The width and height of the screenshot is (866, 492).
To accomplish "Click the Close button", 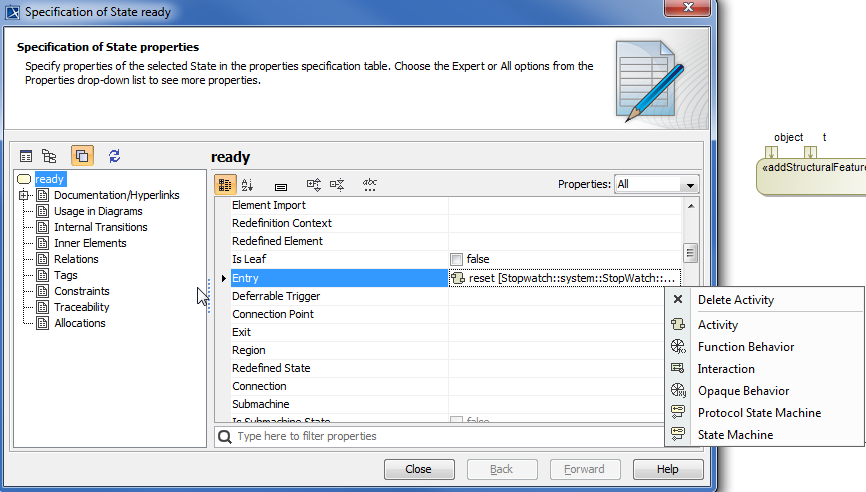I will point(419,469).
